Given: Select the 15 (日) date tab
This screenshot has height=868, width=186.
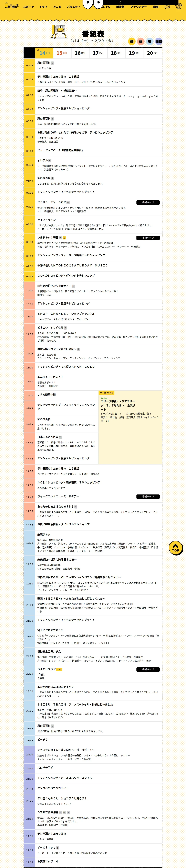Looking at the screenshot, I should coord(62,53).
